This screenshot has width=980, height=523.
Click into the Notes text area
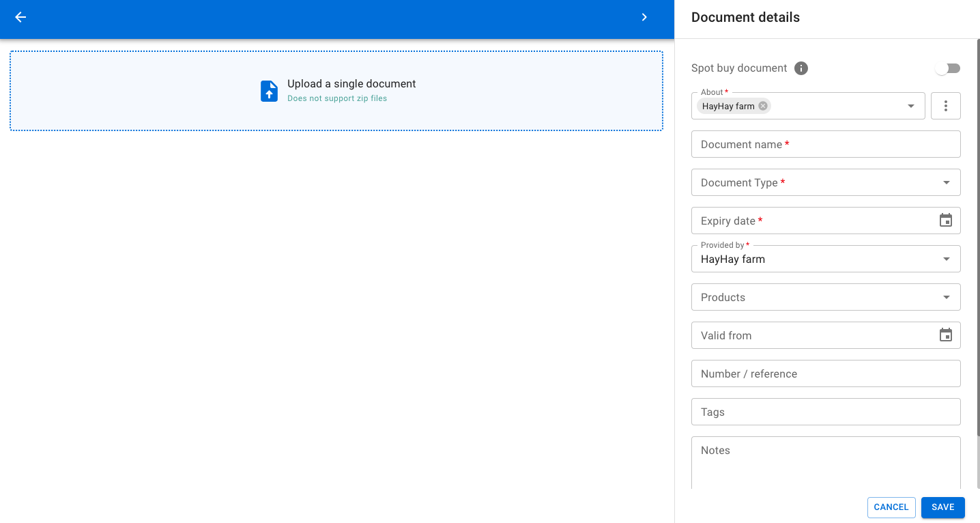[826, 463]
